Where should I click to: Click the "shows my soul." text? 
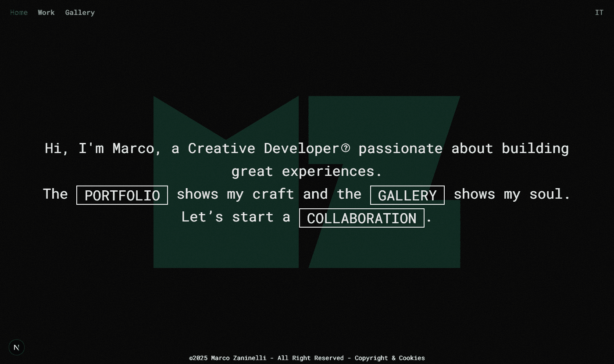tap(512, 194)
